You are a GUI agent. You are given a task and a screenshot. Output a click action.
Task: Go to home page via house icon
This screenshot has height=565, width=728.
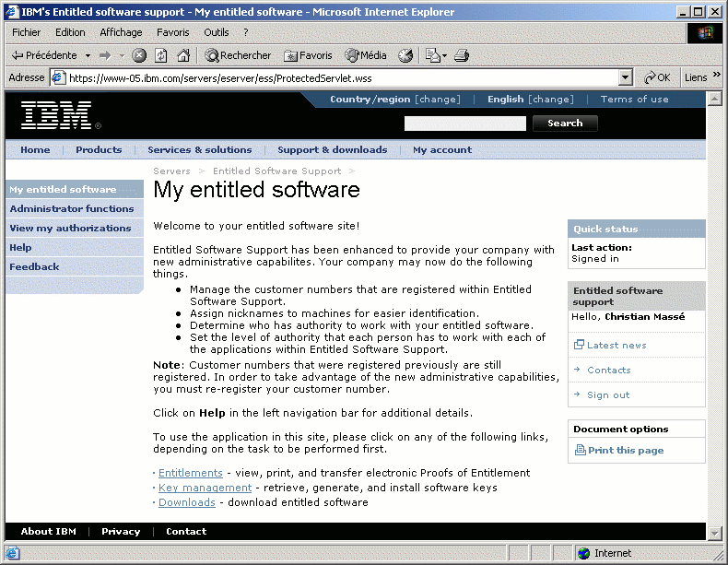pos(183,55)
